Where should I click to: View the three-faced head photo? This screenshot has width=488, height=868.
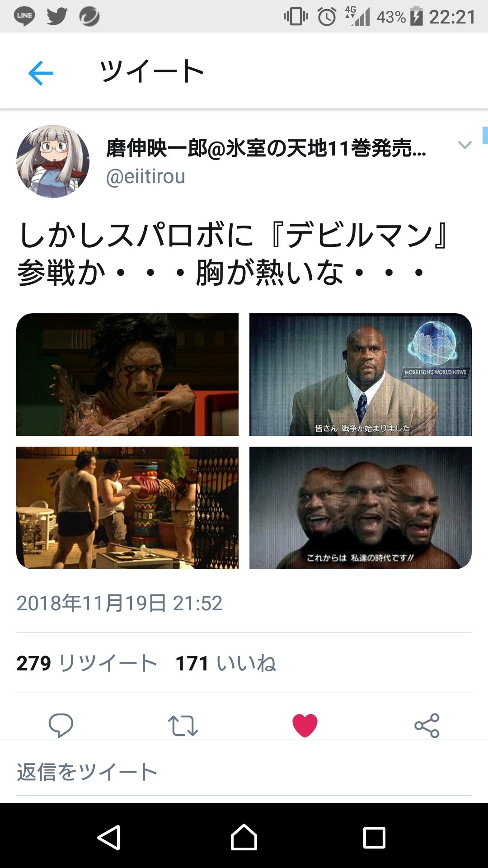[x=361, y=508]
